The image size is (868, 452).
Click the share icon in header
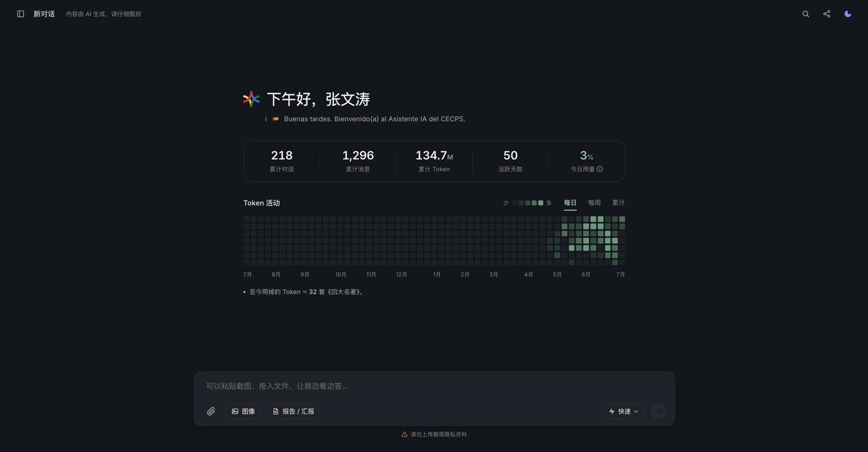click(x=827, y=14)
